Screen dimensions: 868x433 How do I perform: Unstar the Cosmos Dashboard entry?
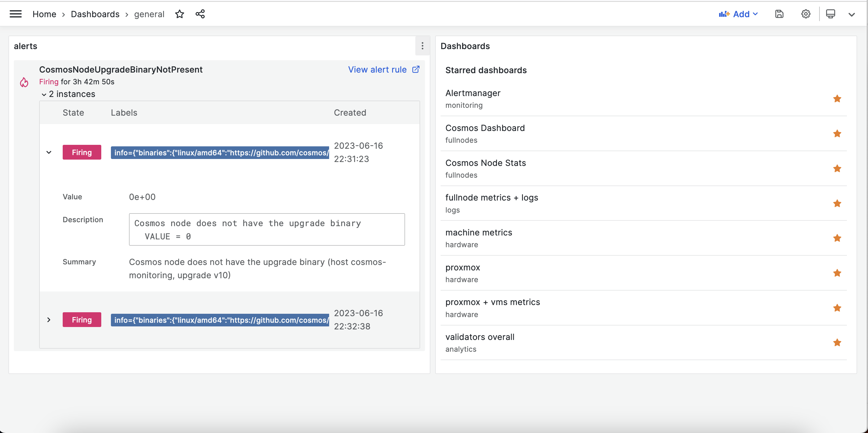pyautogui.click(x=837, y=134)
